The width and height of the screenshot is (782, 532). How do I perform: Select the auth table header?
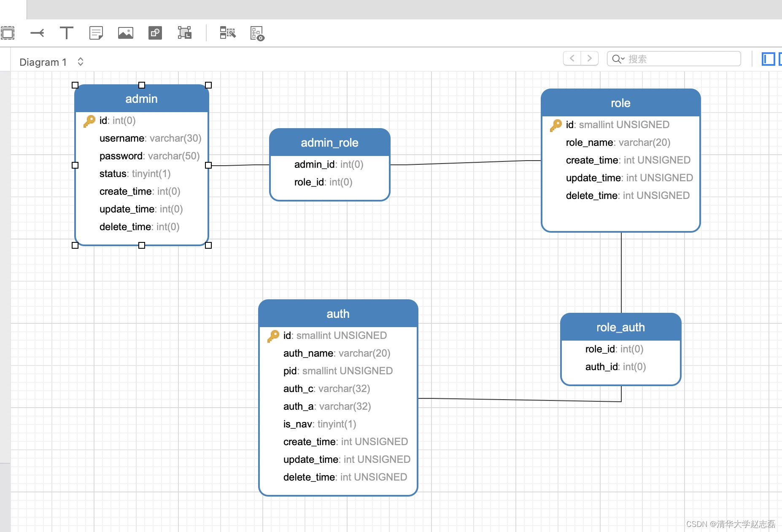pyautogui.click(x=338, y=314)
